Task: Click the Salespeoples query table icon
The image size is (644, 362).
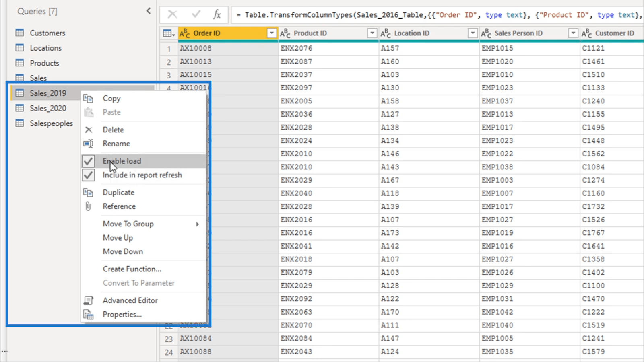Action: pyautogui.click(x=20, y=123)
